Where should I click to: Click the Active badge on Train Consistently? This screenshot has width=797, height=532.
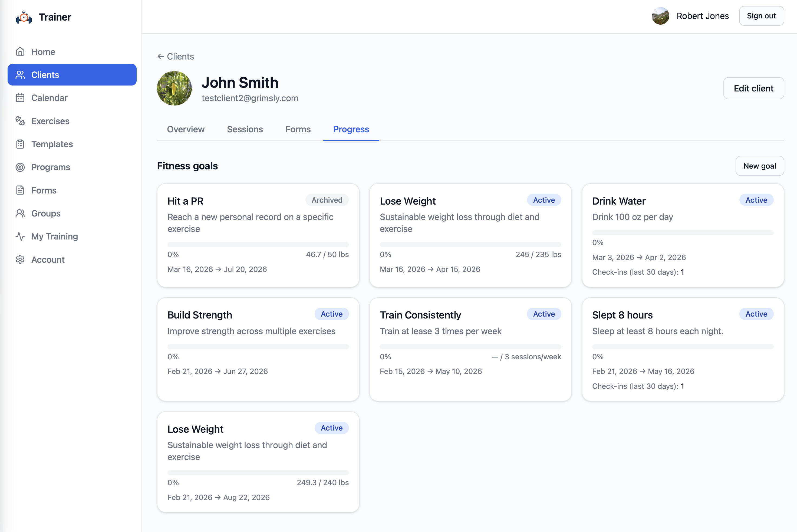coord(544,314)
